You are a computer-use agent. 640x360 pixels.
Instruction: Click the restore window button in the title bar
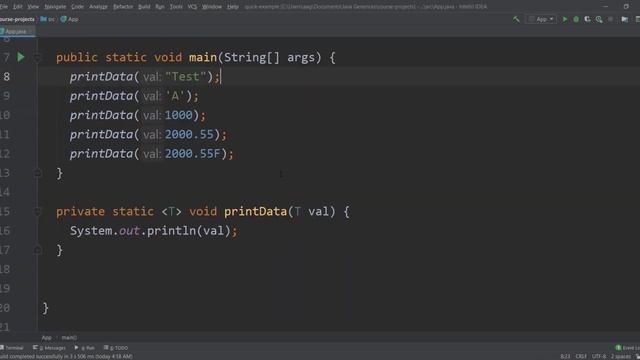point(626,7)
